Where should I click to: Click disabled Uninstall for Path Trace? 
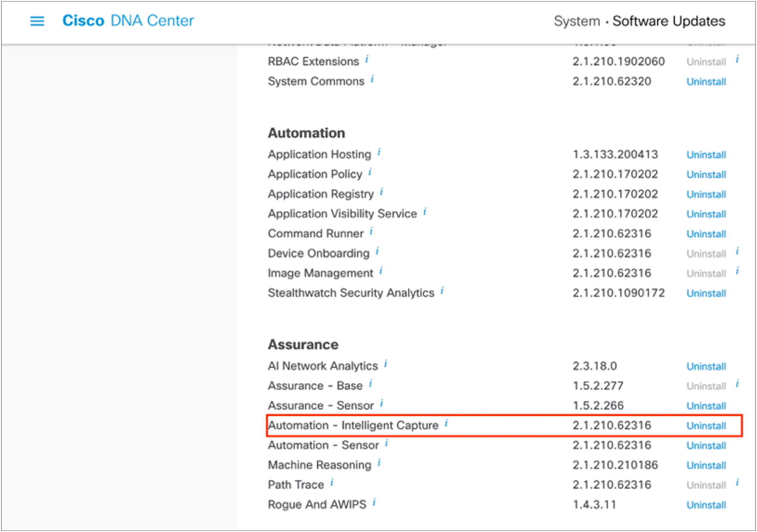[x=706, y=485]
